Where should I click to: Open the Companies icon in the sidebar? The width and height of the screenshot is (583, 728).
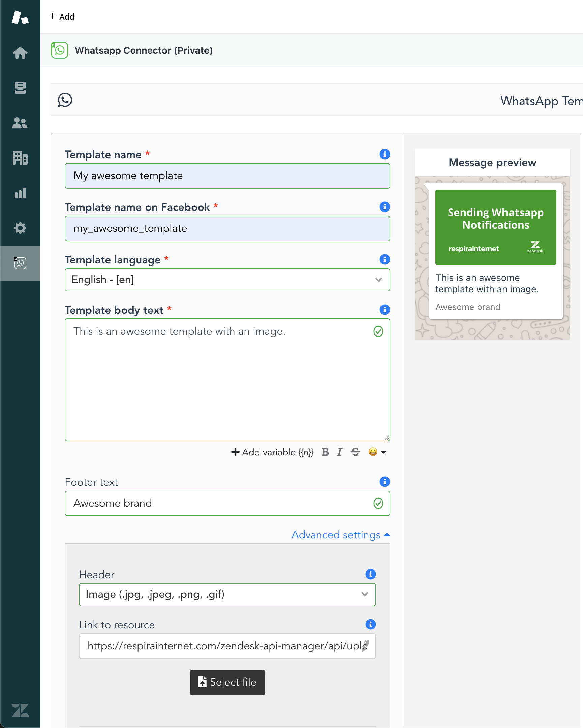[20, 158]
